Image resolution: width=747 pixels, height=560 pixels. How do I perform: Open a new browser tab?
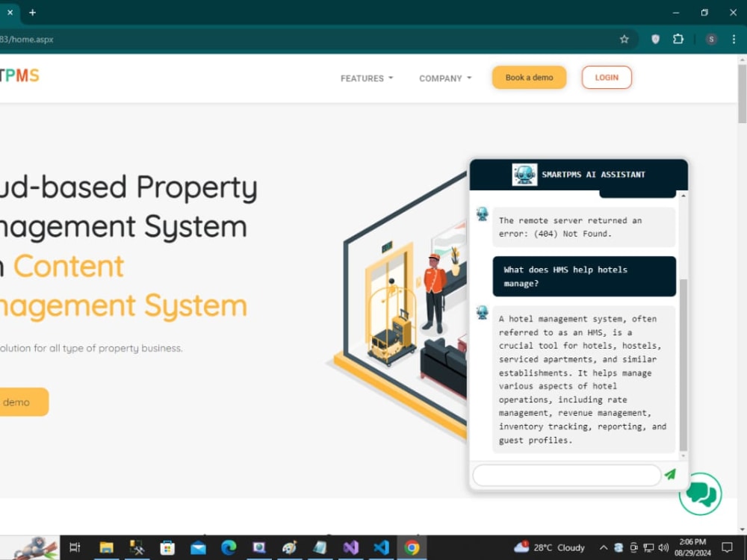[32, 13]
